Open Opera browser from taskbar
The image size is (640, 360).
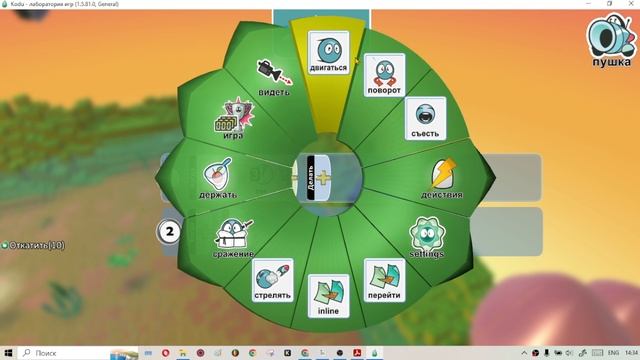coord(165,353)
